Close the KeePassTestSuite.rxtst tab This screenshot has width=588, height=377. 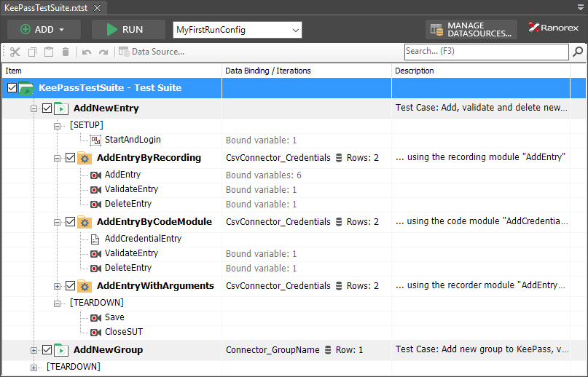point(97,8)
